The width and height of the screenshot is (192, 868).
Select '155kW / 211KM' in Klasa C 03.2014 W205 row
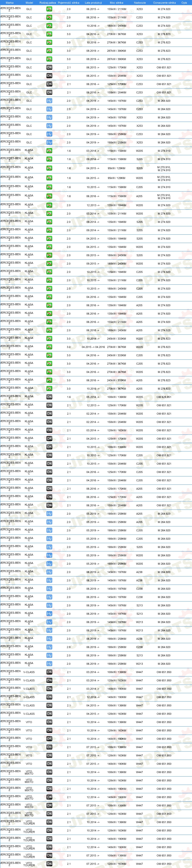pos(116,214)
